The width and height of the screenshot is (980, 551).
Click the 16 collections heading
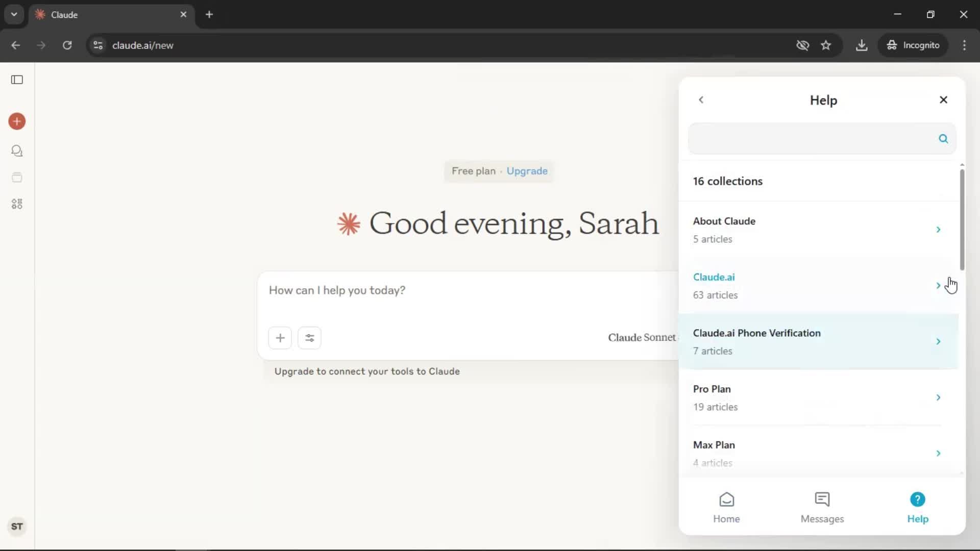click(x=727, y=181)
